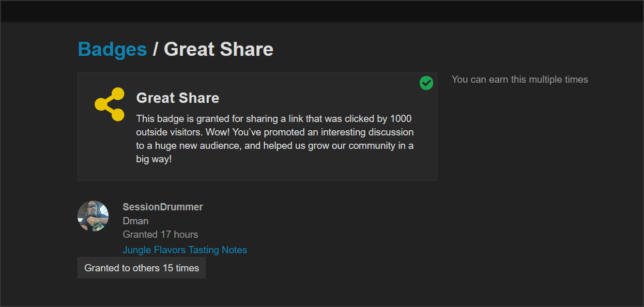Click the Granted to others 15 times box

(x=142, y=268)
